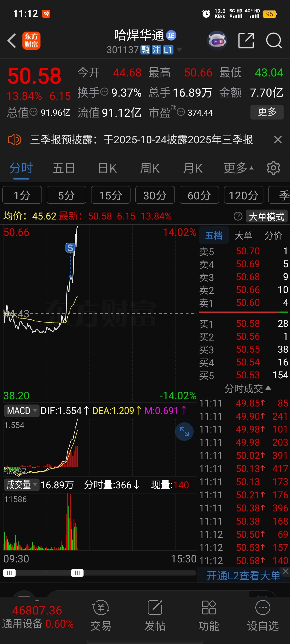The height and width of the screenshot is (644, 290).
Task: Tap the 卖5 50.70 order row
Action: [244, 251]
